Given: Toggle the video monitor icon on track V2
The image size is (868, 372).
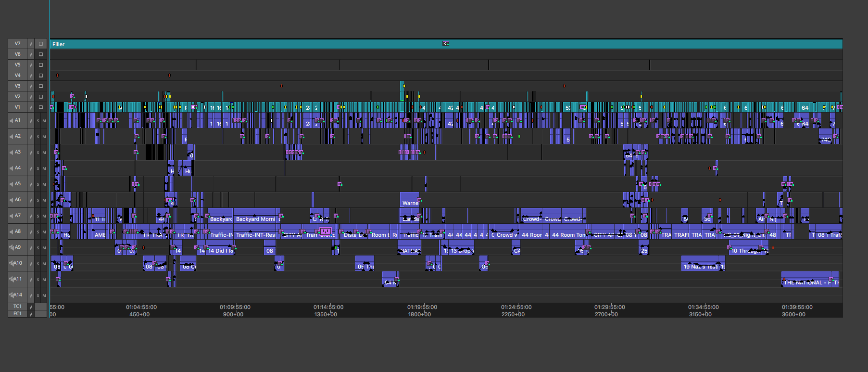Looking at the screenshot, I should coord(41,97).
